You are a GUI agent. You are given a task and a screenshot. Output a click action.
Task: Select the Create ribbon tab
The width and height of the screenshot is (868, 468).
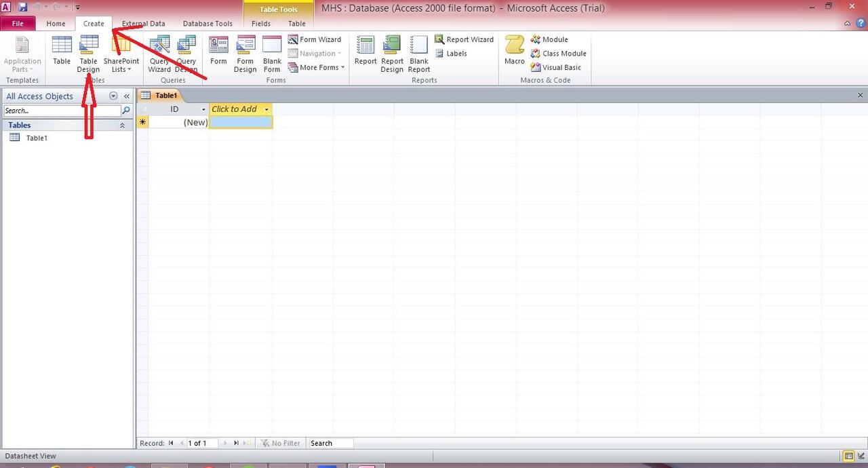[x=94, y=24]
